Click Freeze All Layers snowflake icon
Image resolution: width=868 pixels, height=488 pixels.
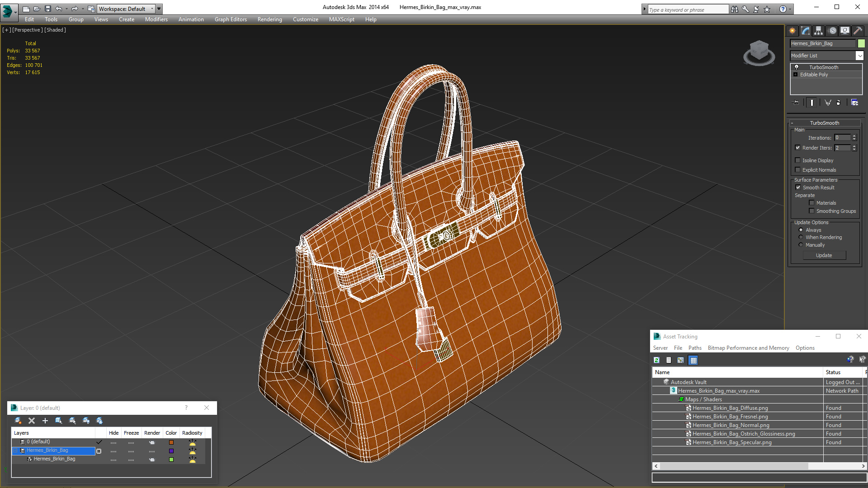pyautogui.click(x=99, y=421)
